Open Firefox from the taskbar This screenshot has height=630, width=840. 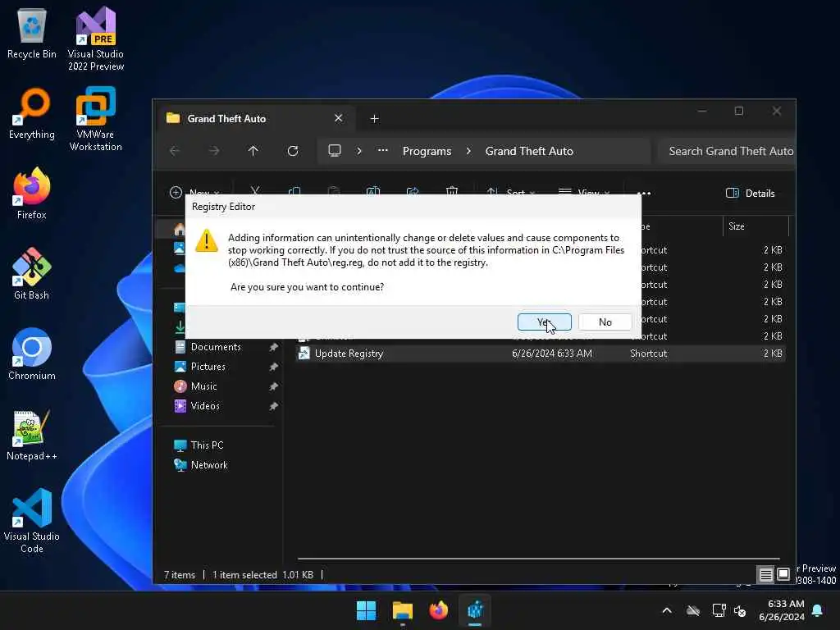(439, 610)
